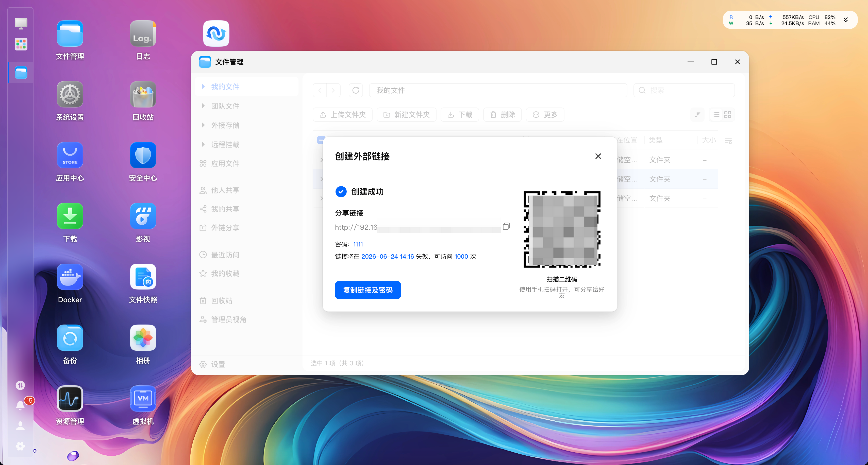Launch the Docker app icon

[x=70, y=277]
